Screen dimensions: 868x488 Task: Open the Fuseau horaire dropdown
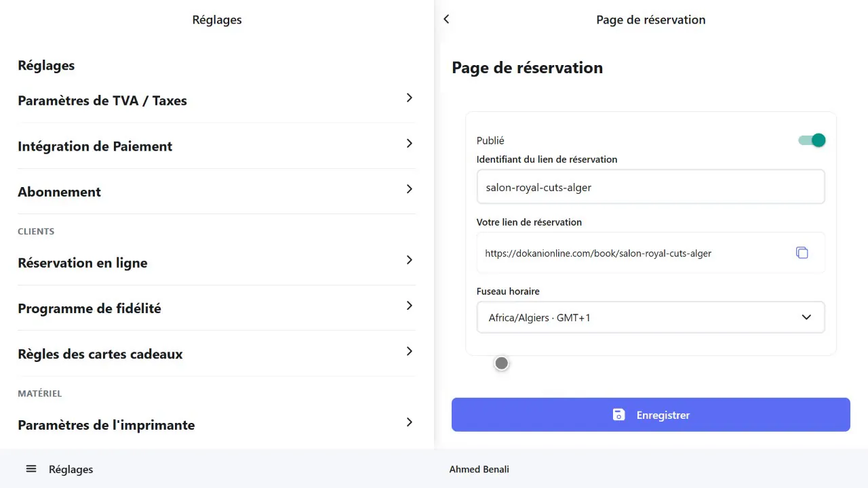(650, 317)
